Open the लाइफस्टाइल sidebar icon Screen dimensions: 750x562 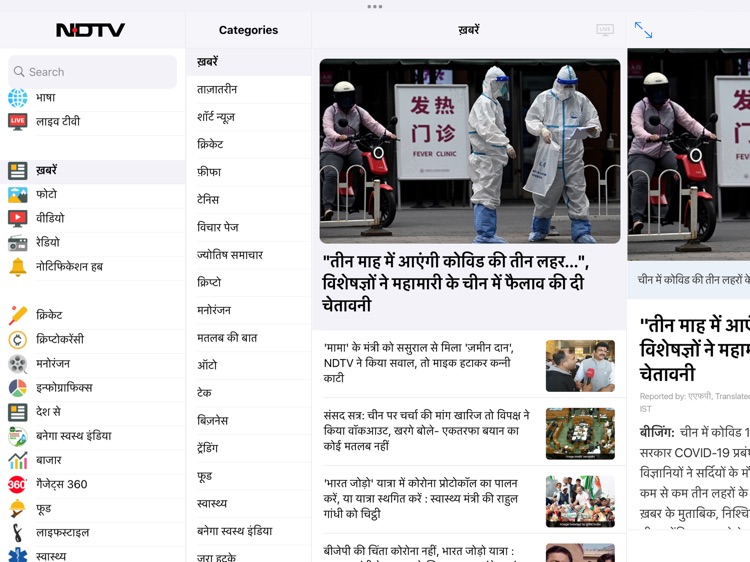(x=18, y=533)
